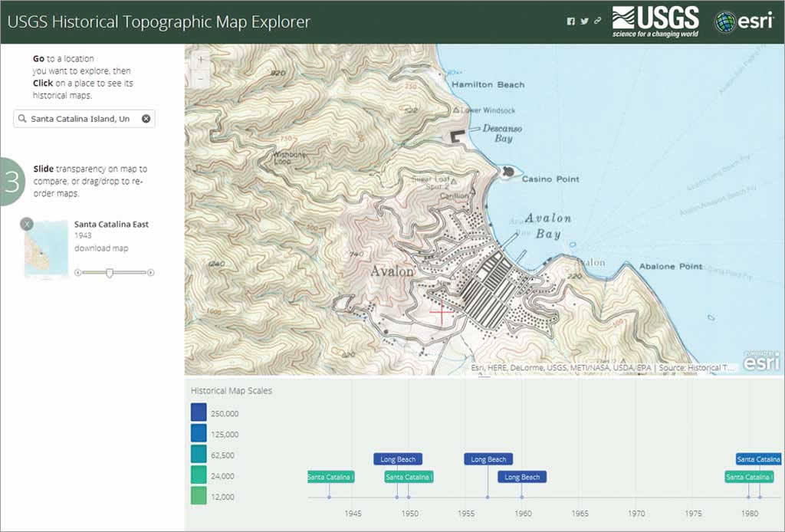Click the 1945 timeline year label
Screen dimensions: 785x532
click(x=353, y=514)
